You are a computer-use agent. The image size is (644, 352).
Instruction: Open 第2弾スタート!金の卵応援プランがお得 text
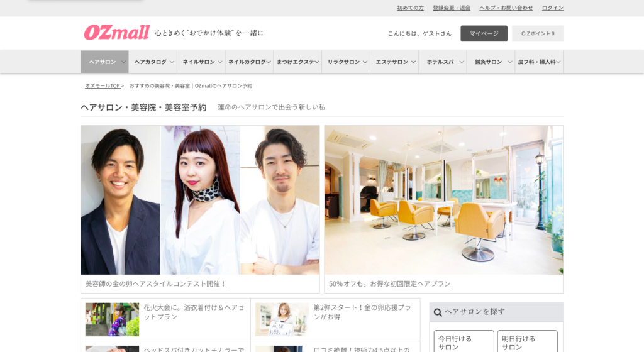pyautogui.click(x=362, y=312)
